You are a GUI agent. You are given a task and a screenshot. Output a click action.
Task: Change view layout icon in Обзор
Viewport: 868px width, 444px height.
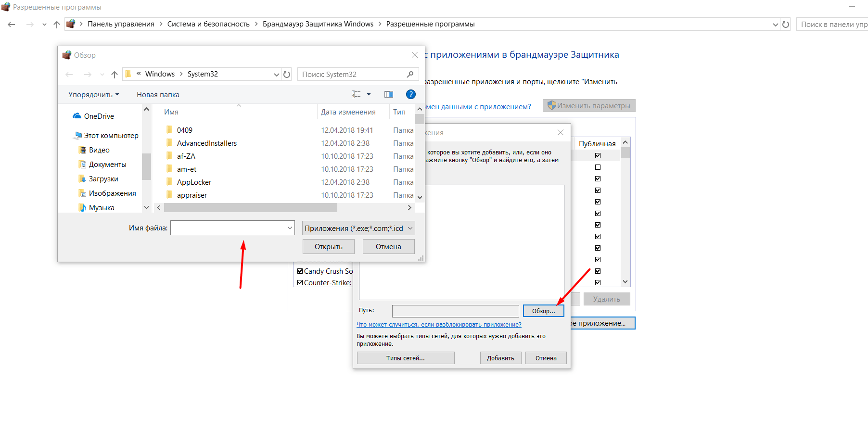[356, 94]
